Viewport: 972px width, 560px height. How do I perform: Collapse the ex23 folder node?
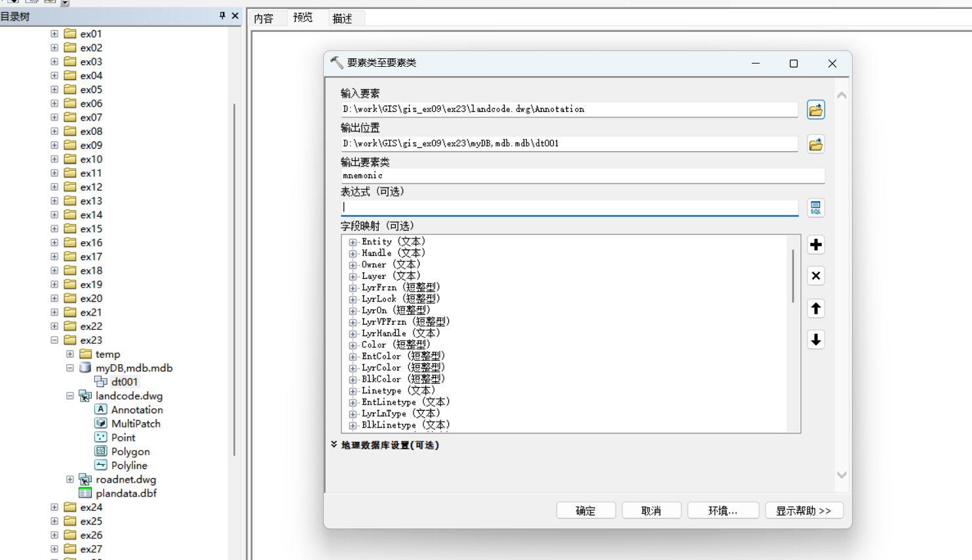pos(54,340)
